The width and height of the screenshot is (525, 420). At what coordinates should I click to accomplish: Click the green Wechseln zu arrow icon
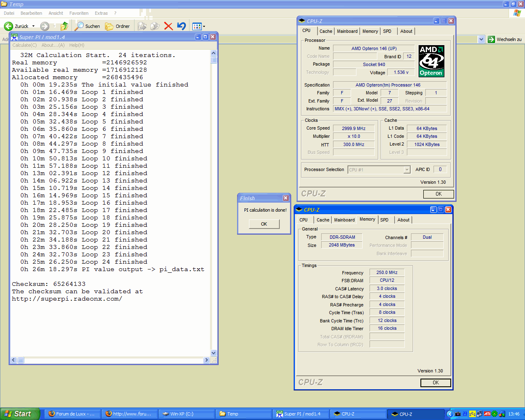pyautogui.click(x=491, y=39)
